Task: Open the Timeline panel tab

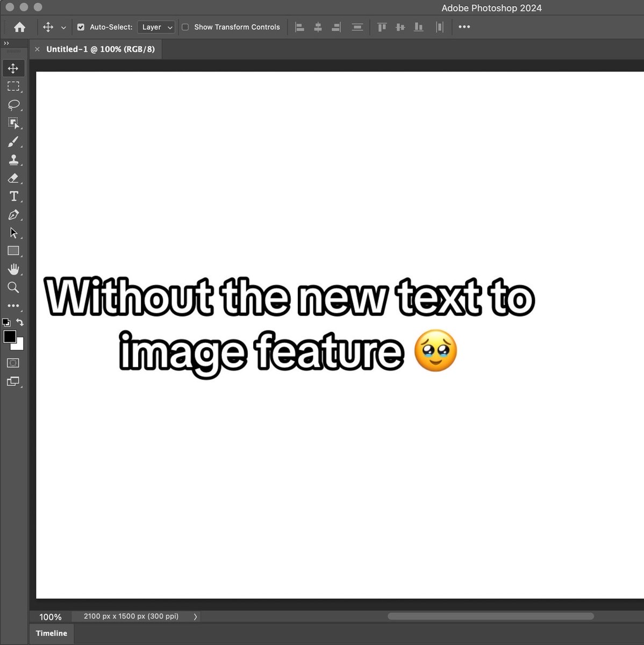Action: pos(52,633)
